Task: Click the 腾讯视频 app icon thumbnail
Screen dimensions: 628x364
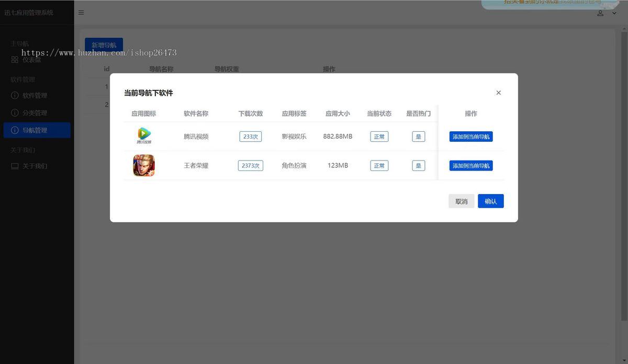Action: click(143, 136)
